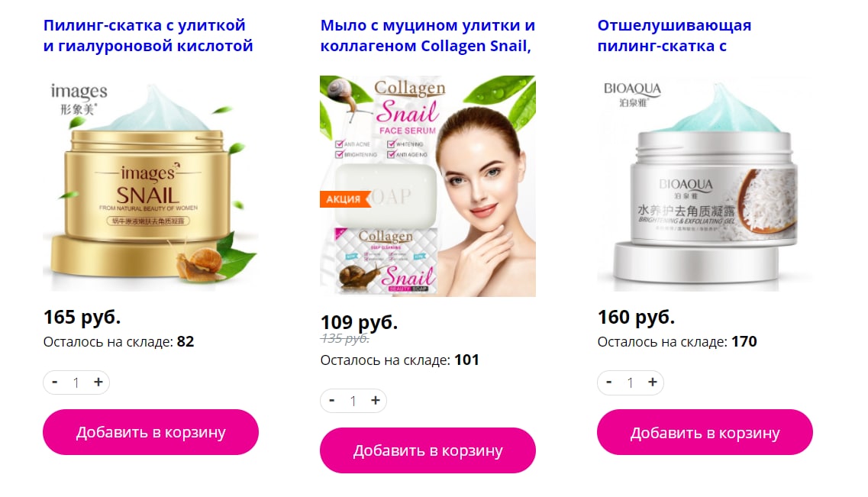868x497 pixels.
Task: Open the Мыло с муцином улитки product link
Action: [428, 35]
